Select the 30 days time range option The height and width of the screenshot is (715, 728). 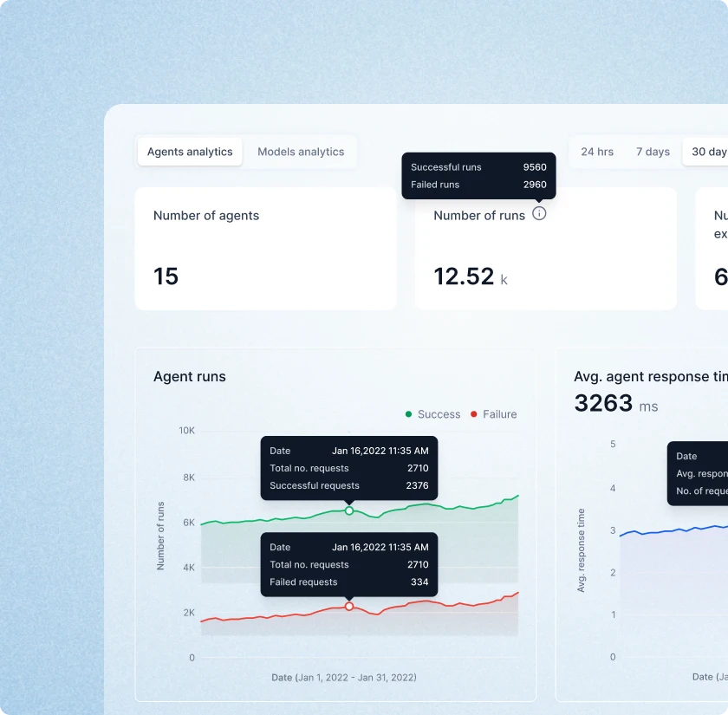(x=708, y=152)
